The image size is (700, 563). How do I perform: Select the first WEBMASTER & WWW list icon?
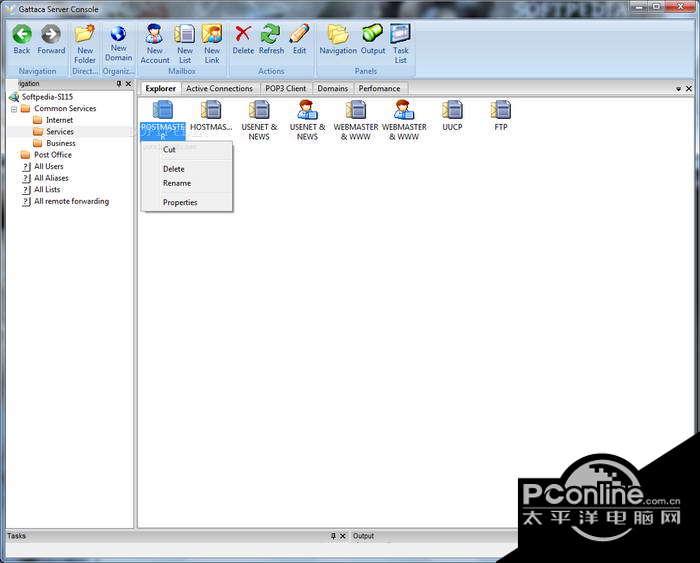click(356, 109)
